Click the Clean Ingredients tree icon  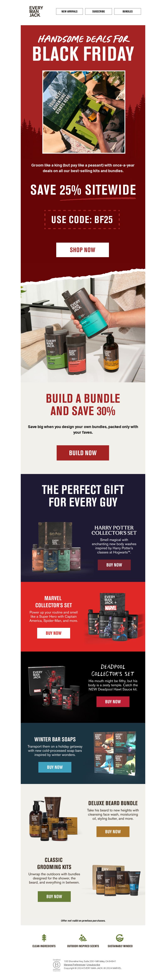pyautogui.click(x=44, y=938)
